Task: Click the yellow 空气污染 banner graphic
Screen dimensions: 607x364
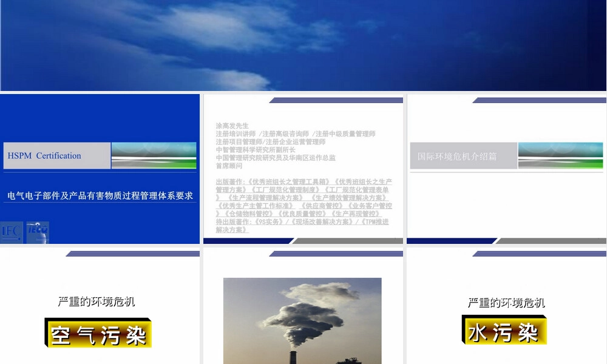Action: (x=98, y=332)
